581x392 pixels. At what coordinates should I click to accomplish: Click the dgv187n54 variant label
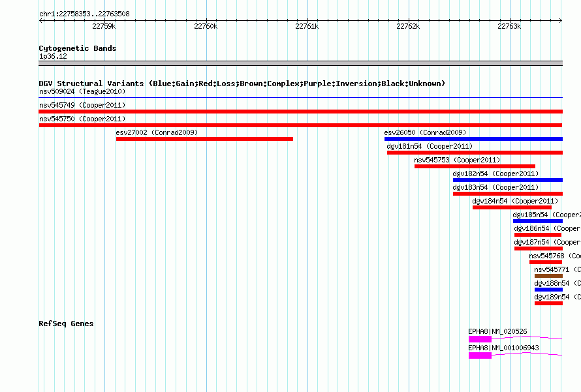[547, 243]
